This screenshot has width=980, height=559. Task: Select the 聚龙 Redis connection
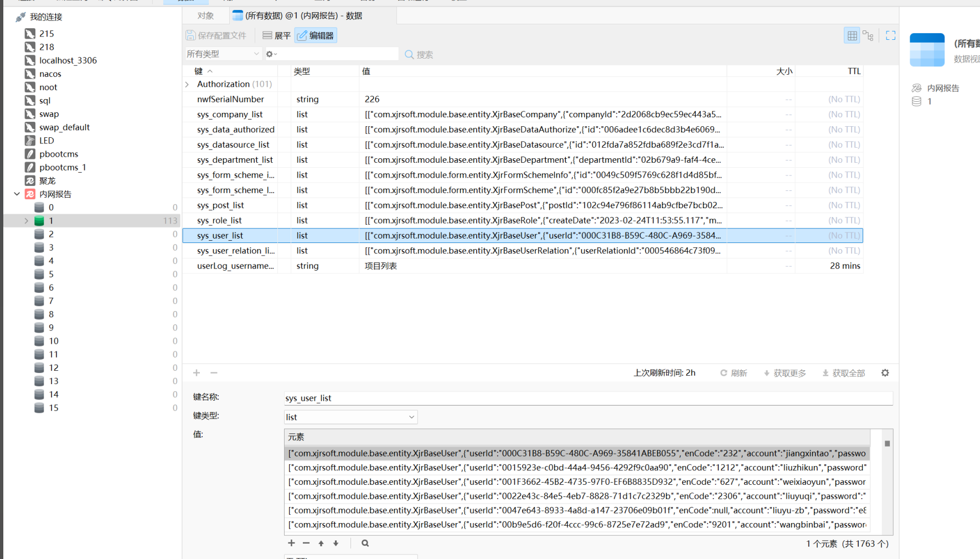pos(47,180)
